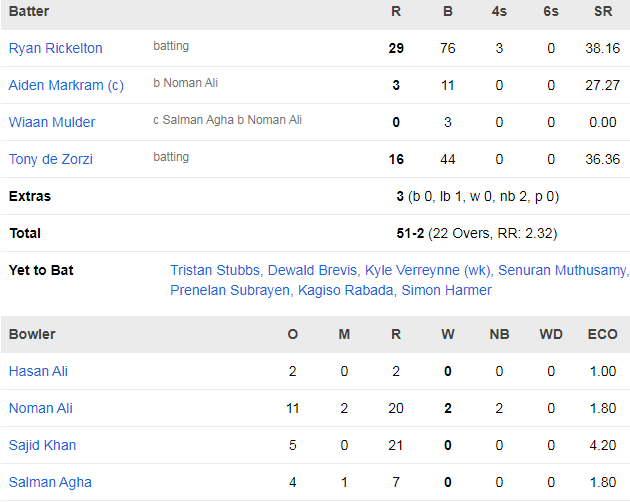630x502 pixels.
Task: Select bowler Salman Agha
Action: click(x=50, y=482)
